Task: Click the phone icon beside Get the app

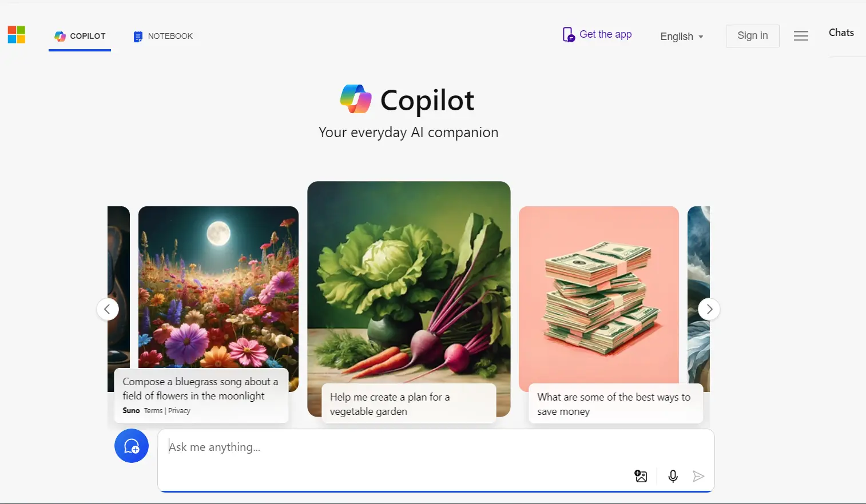Action: click(568, 35)
